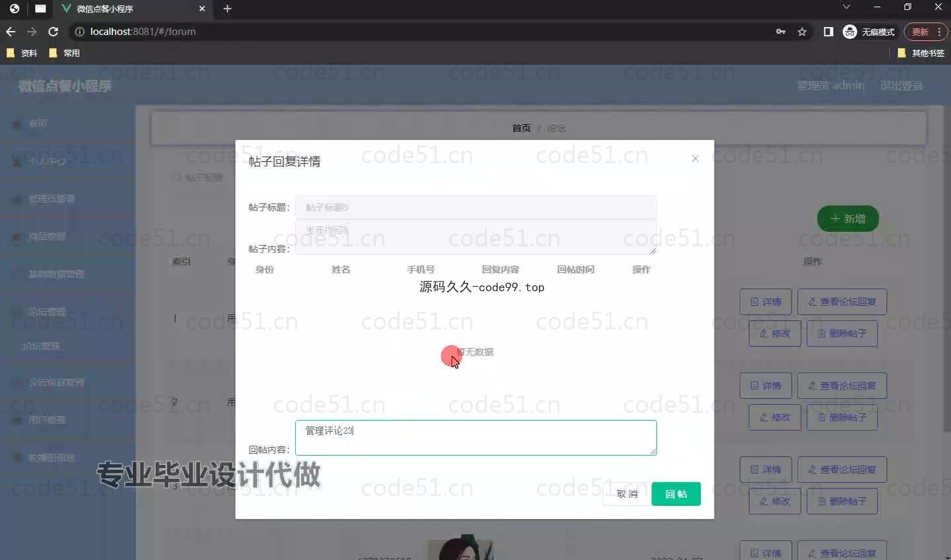The image size is (951, 560).
Task: Click the 新增 add button
Action: click(848, 219)
